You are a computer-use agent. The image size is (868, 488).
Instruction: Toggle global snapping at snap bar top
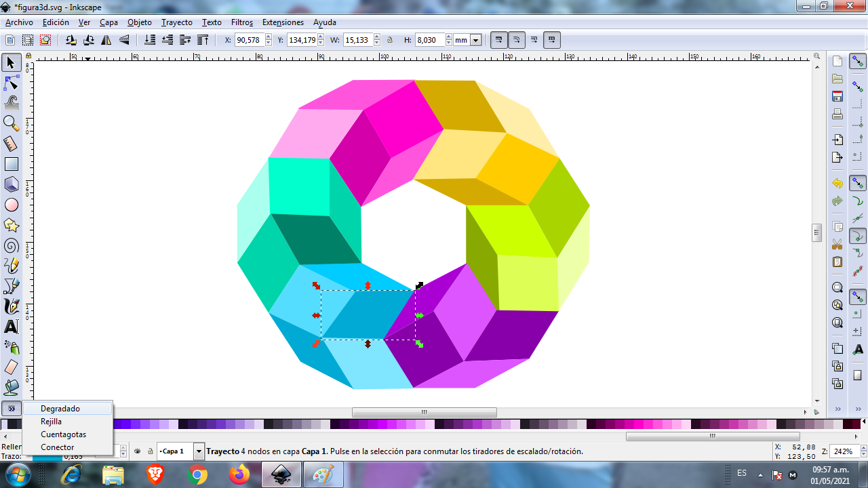coord(858,62)
